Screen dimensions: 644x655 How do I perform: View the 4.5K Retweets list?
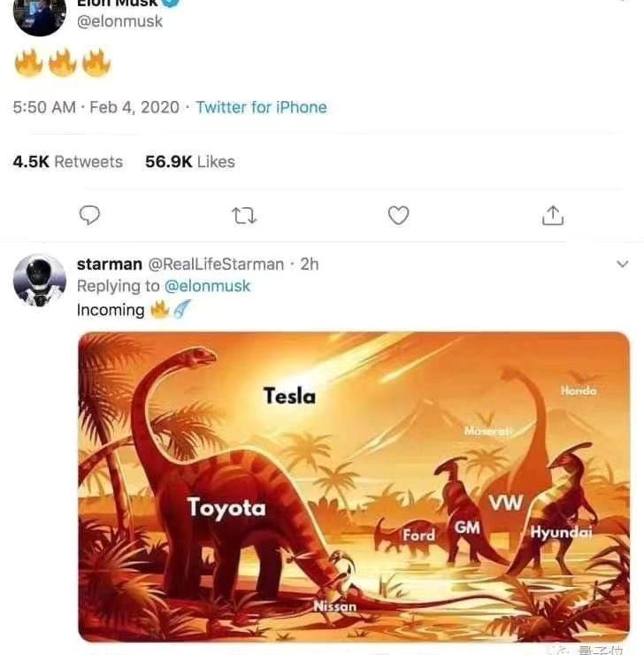(x=67, y=162)
